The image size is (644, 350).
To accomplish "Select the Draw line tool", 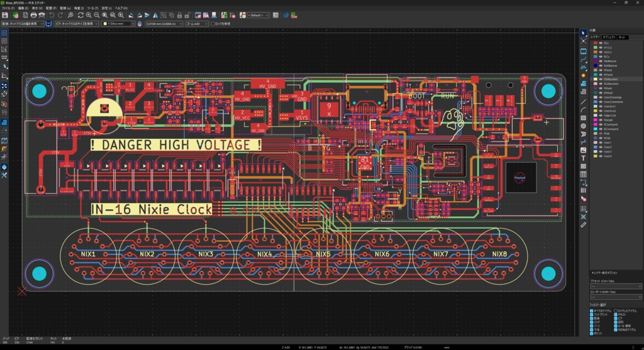I will point(583,102).
